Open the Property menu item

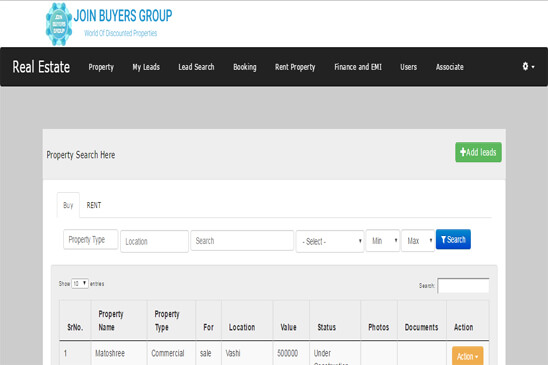[x=101, y=67]
